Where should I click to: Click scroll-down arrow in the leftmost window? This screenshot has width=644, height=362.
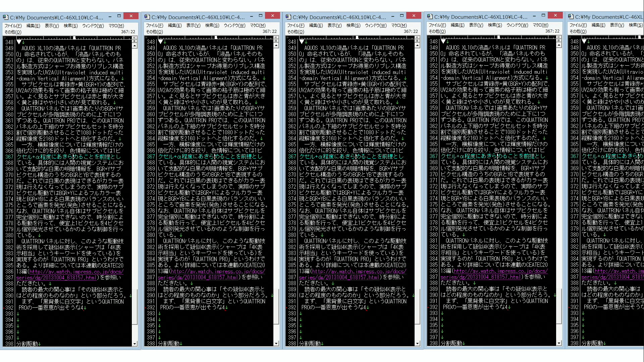(x=135, y=344)
